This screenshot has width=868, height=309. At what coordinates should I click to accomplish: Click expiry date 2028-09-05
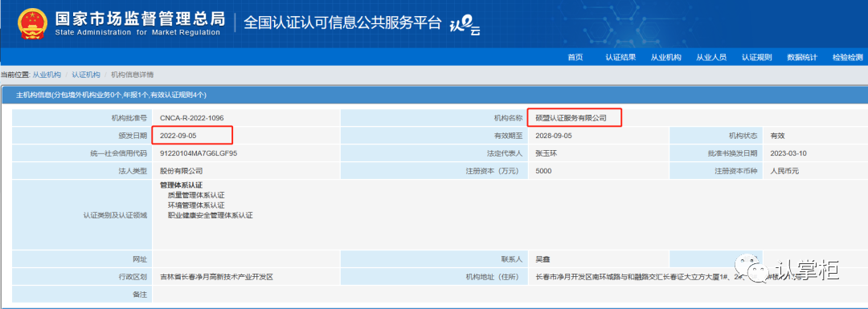[x=554, y=136]
